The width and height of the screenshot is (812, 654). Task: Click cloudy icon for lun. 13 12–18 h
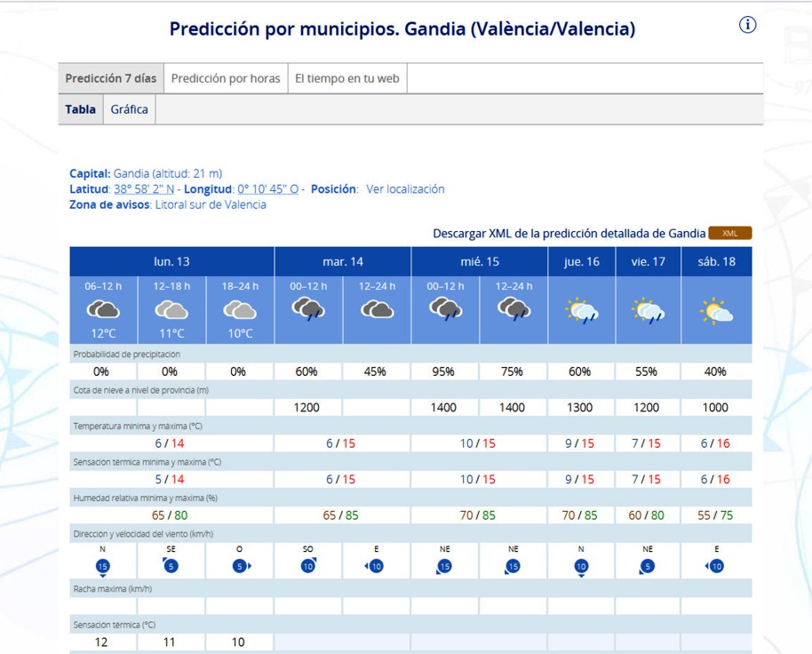[x=171, y=309]
